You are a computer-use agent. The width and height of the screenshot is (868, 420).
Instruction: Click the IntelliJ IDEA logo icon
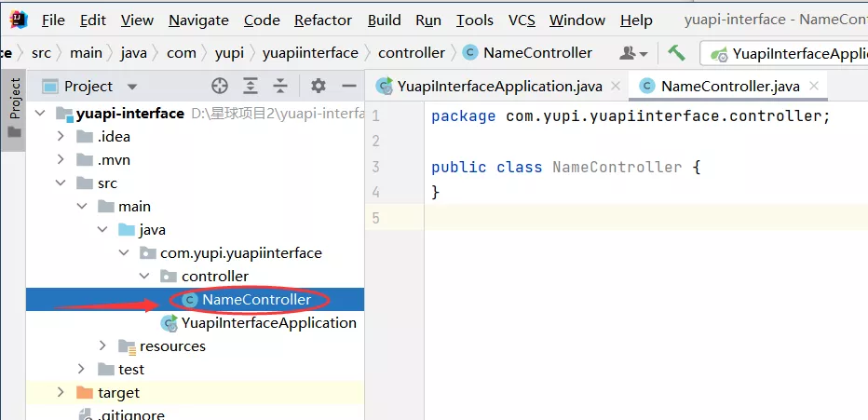pos(19,20)
